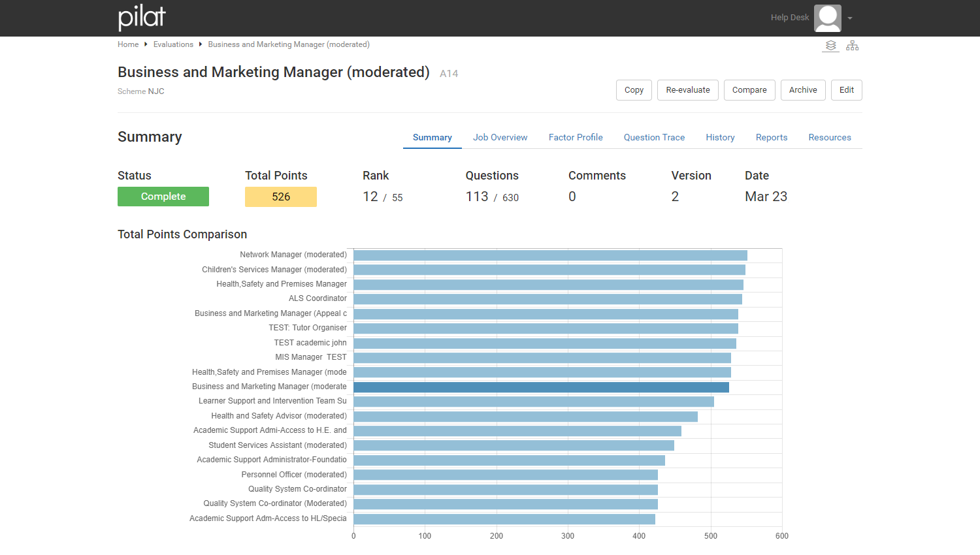This screenshot has width=980, height=555.
Task: Click the pilat logo
Action: coord(142,17)
